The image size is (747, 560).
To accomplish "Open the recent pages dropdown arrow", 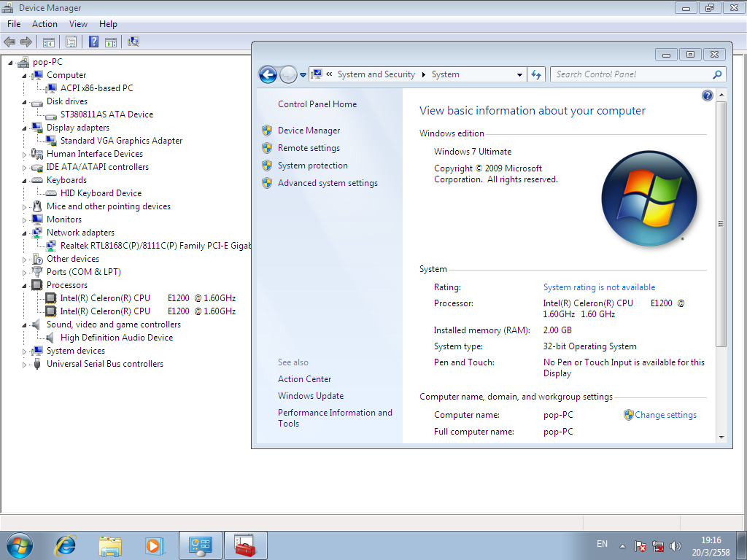I will coord(303,75).
